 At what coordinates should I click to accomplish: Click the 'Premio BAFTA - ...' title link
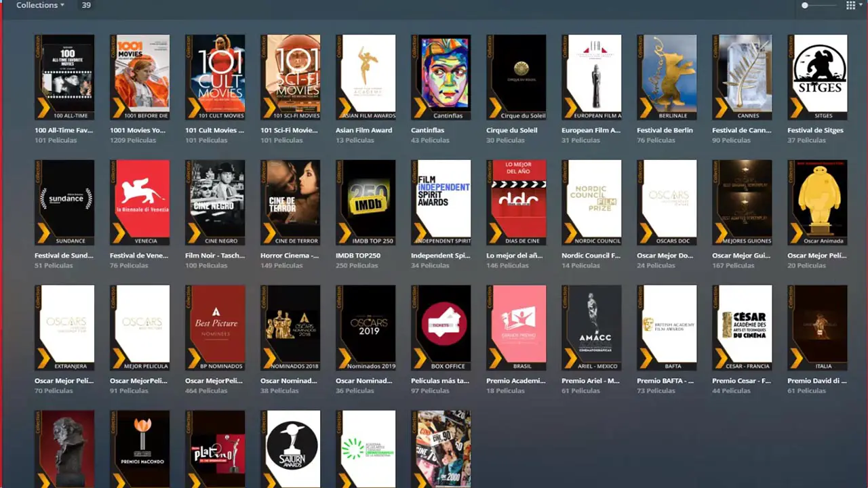[665, 381]
